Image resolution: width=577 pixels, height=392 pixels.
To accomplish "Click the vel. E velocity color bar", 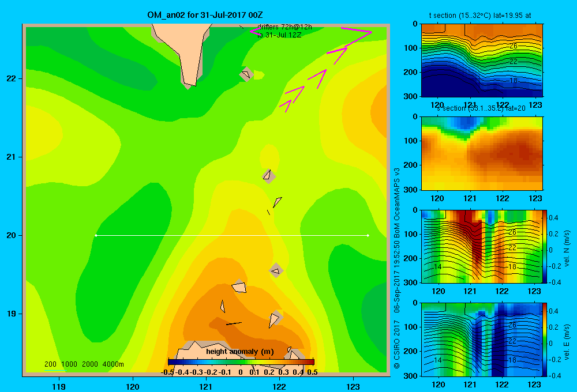I will coord(545,339).
